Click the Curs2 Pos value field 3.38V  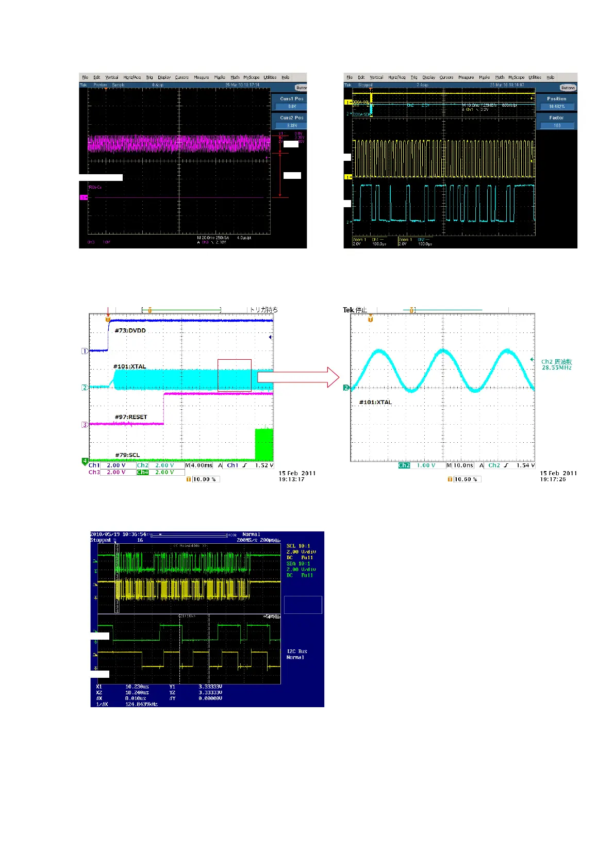point(292,126)
